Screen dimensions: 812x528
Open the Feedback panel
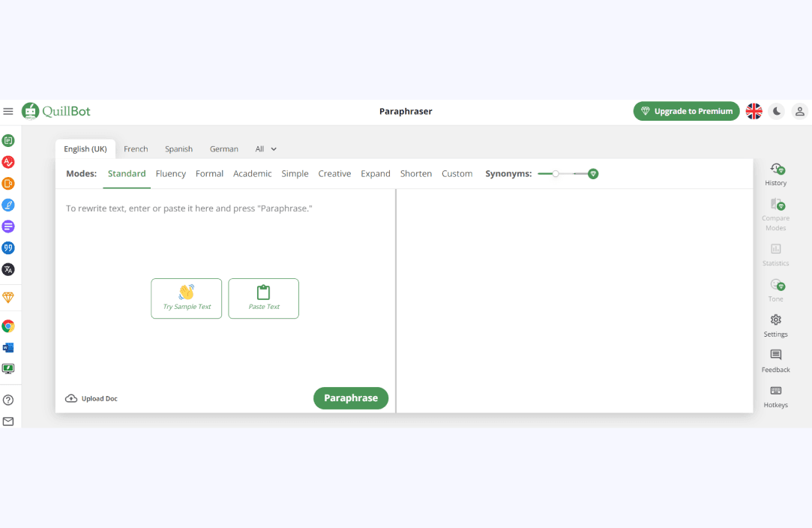point(776,361)
